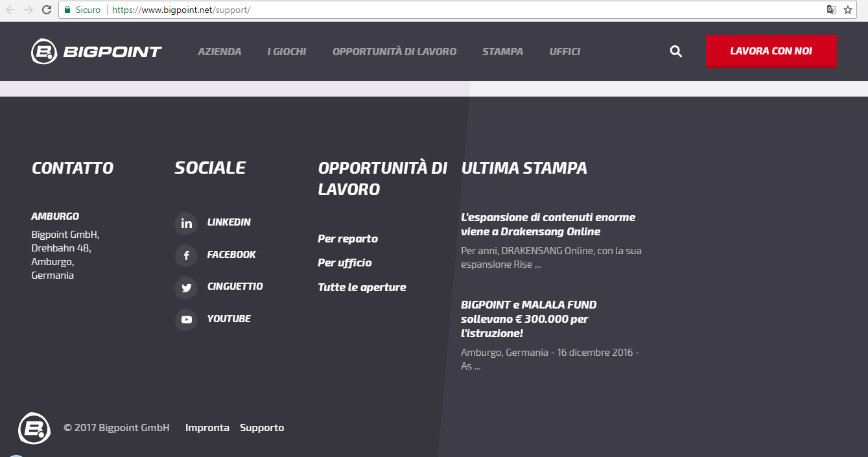Click the LinkedIn circular icon

(x=187, y=224)
